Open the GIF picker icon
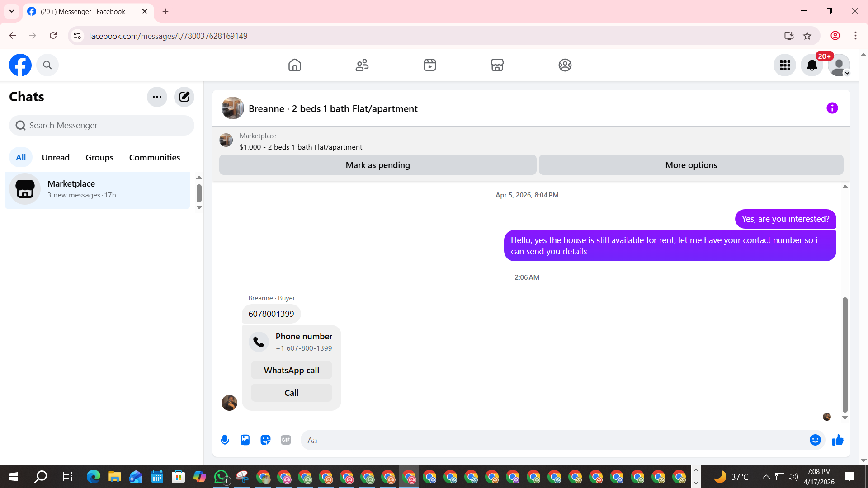Screen dimensions: 868x488 point(286,440)
